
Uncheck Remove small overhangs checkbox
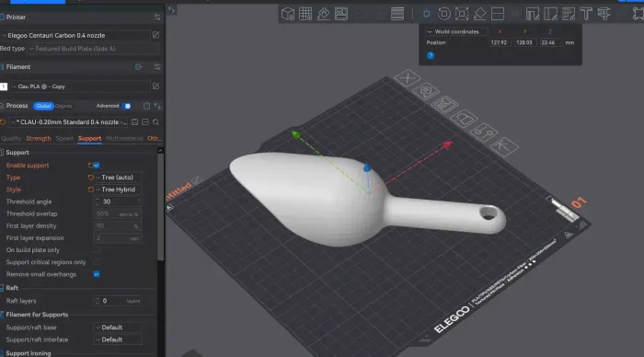click(x=97, y=274)
